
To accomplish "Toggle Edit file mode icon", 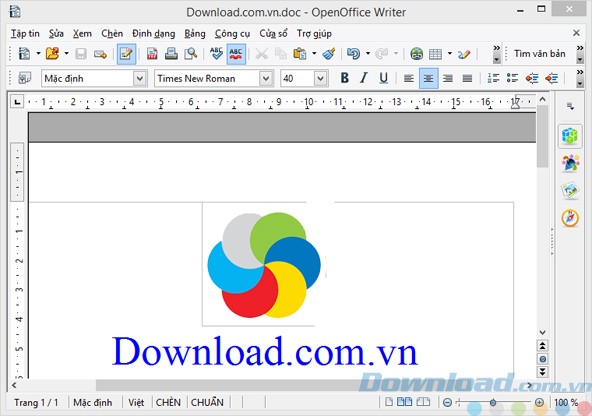I will pos(126,54).
